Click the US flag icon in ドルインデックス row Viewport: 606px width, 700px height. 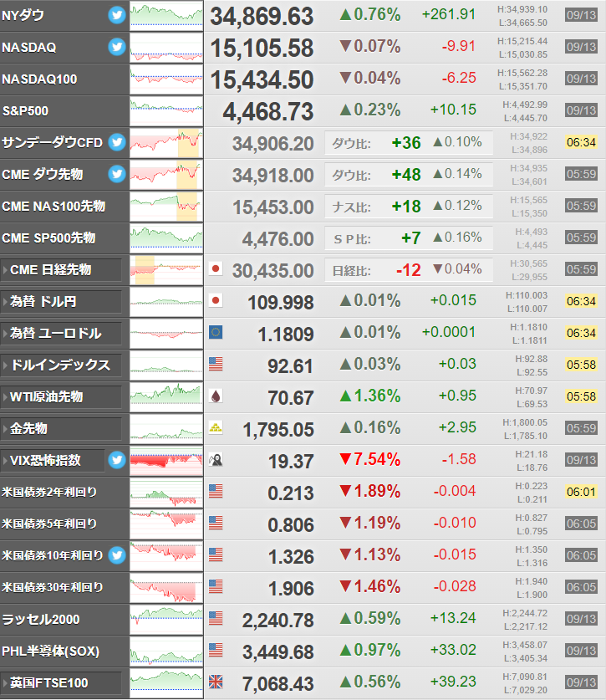click(x=216, y=365)
